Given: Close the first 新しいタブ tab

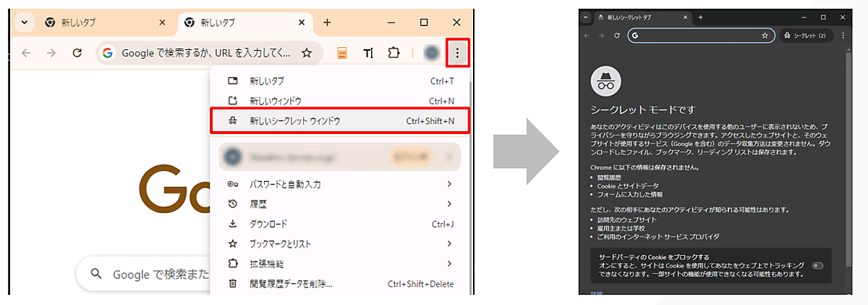Looking at the screenshot, I should [x=161, y=22].
